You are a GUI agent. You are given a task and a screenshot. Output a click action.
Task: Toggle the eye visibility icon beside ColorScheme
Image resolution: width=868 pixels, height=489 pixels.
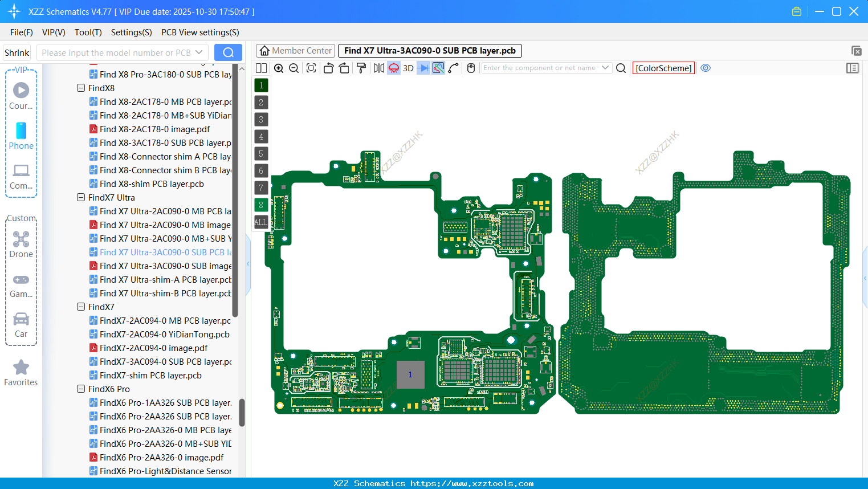point(706,68)
